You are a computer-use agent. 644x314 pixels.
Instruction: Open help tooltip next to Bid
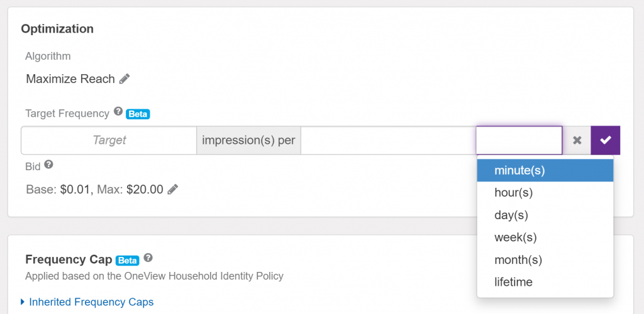(x=48, y=165)
